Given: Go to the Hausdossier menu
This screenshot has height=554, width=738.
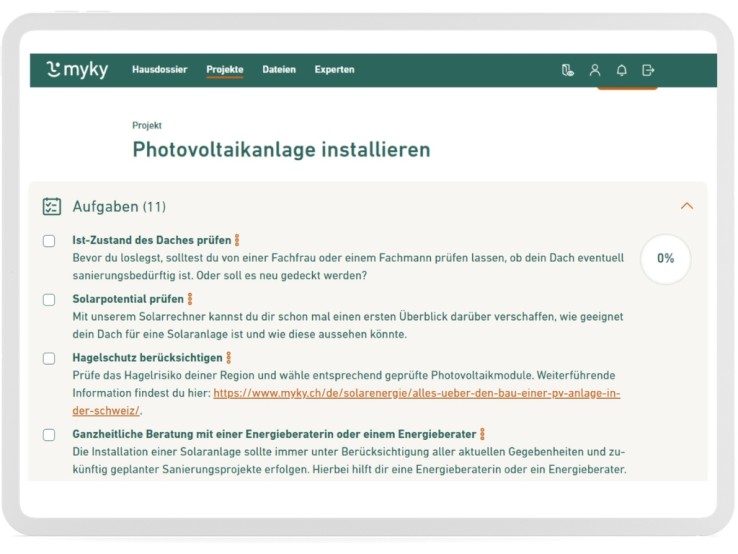Looking at the screenshot, I should coord(159,70).
